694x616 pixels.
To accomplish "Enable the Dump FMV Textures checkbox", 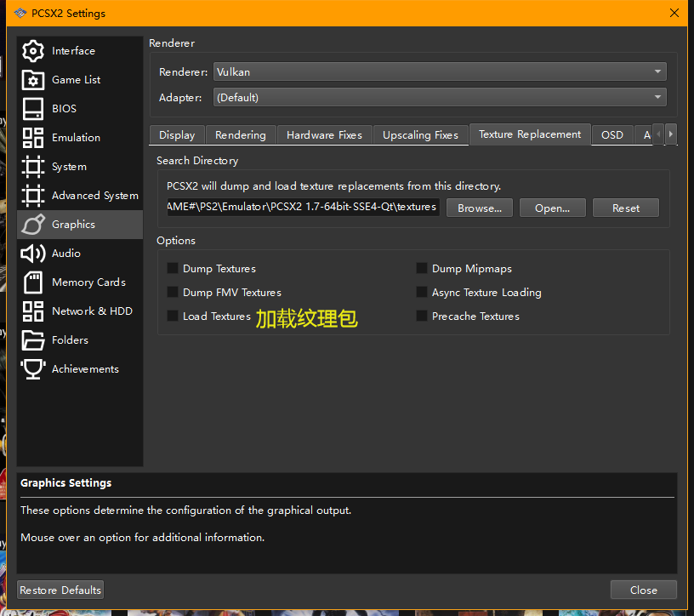I will 173,293.
